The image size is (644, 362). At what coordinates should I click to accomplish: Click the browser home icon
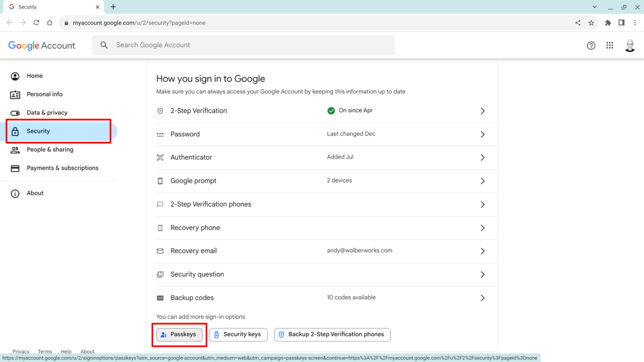pyautogui.click(x=50, y=23)
